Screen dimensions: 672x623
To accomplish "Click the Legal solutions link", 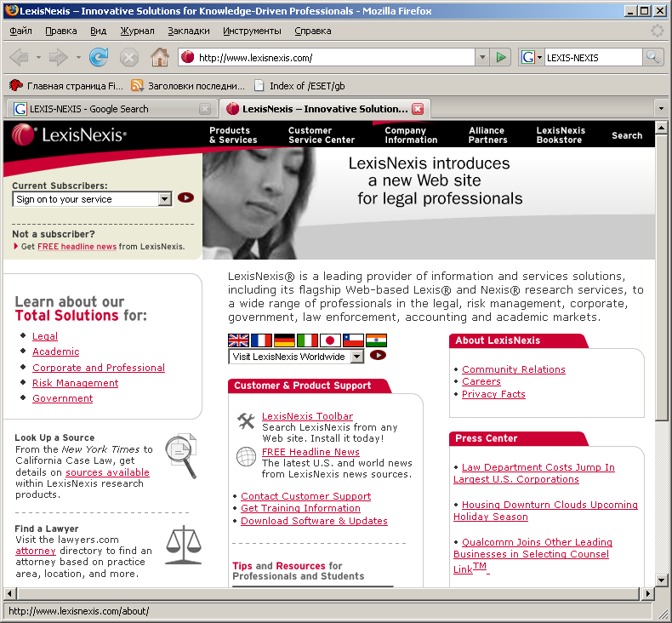I will (x=45, y=336).
